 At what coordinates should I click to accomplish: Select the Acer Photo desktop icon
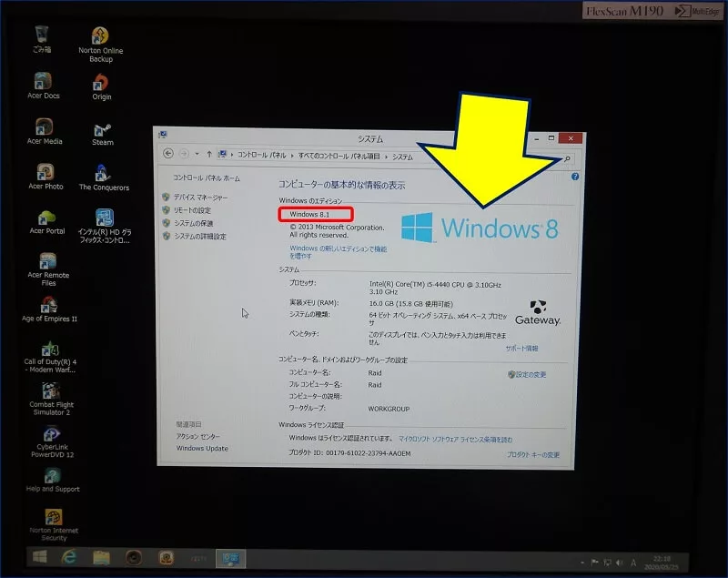tap(45, 177)
